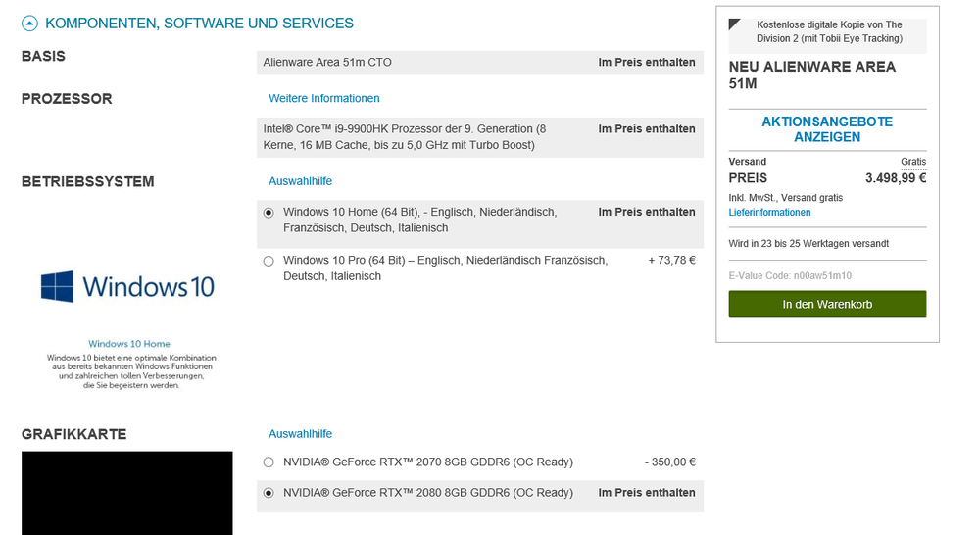Image resolution: width=980 pixels, height=535 pixels.
Task: Open Weitere Informationen for the processor
Action: [x=323, y=98]
